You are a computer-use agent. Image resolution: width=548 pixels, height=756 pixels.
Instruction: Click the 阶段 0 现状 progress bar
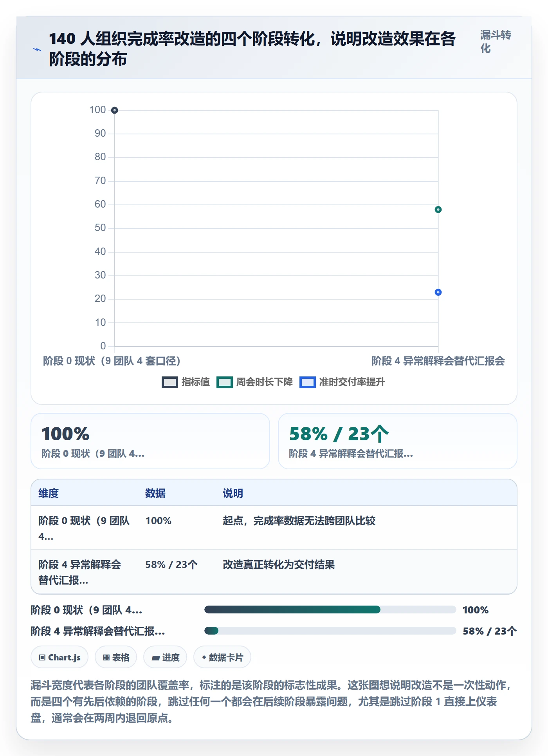330,610
